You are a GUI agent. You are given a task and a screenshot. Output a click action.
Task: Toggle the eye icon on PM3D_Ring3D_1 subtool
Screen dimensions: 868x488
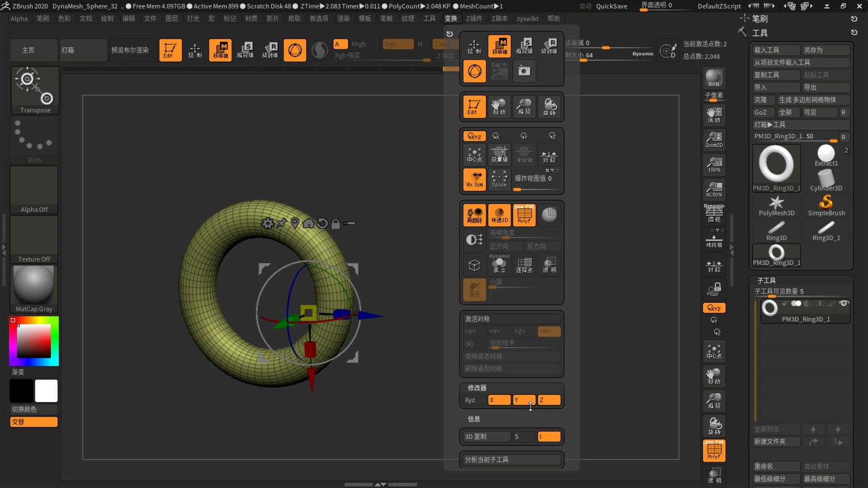pyautogui.click(x=844, y=304)
